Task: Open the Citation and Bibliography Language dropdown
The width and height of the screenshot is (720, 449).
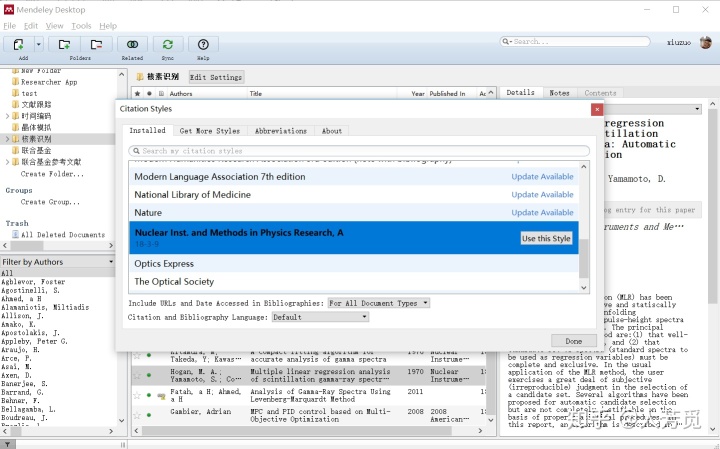Action: (320, 317)
